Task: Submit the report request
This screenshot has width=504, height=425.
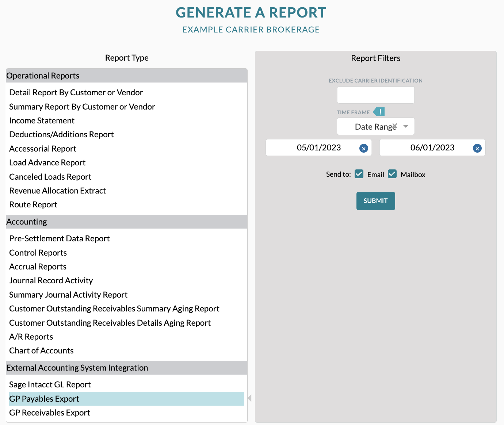Action: 375,201
